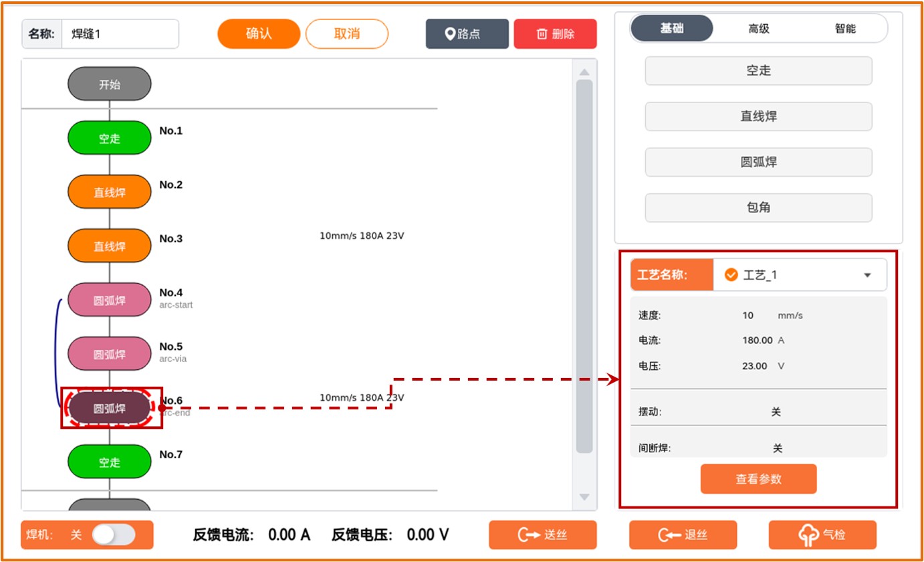Toggle the 焊机 welder power switch
Viewport: 924px width, 562px height.
coord(113,535)
